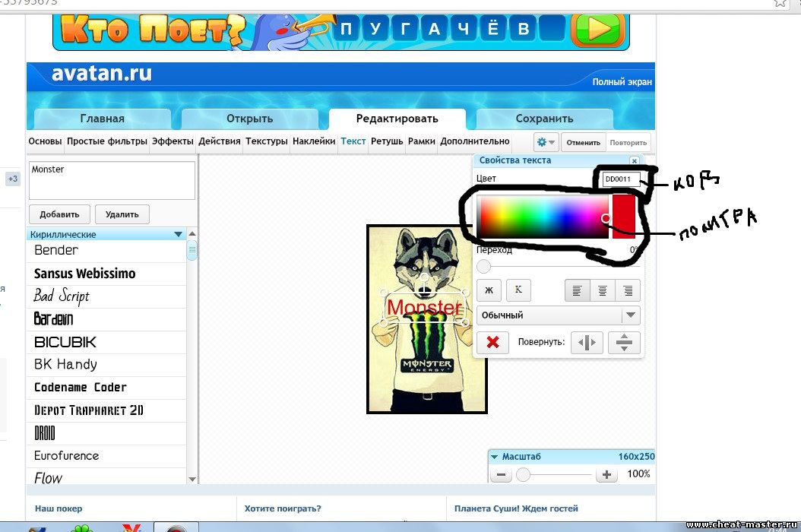
Task: Collapse the Масштаб panel
Action: click(495, 457)
